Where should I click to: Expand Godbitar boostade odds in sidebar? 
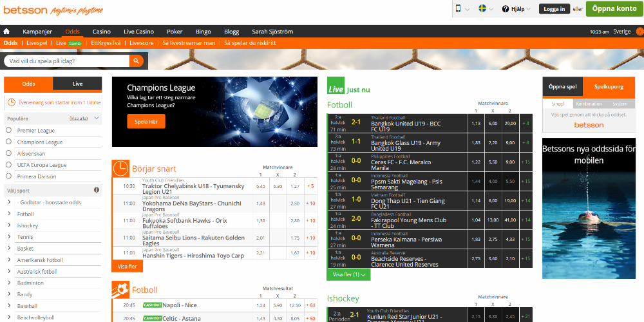pyautogui.click(x=9, y=202)
